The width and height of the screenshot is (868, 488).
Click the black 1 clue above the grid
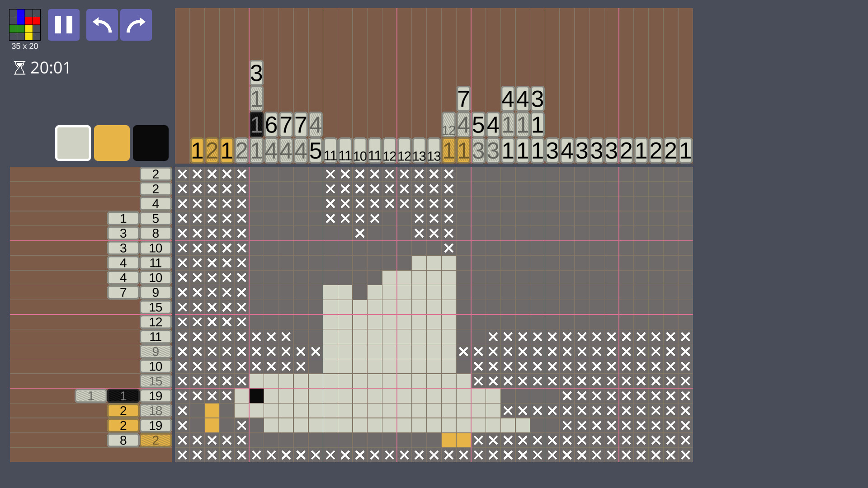point(256,125)
